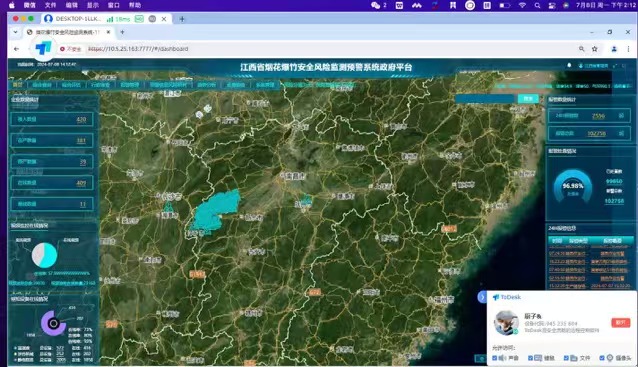Open the enterprise stat card showing 420

(52, 119)
